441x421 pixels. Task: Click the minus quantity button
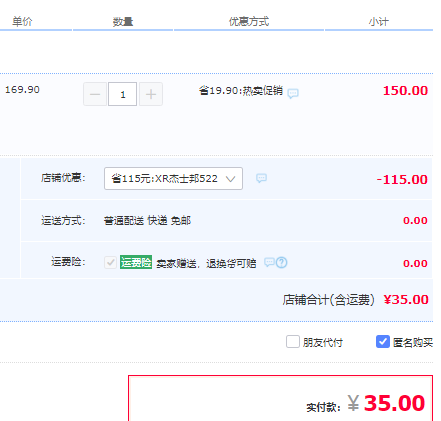(x=95, y=94)
